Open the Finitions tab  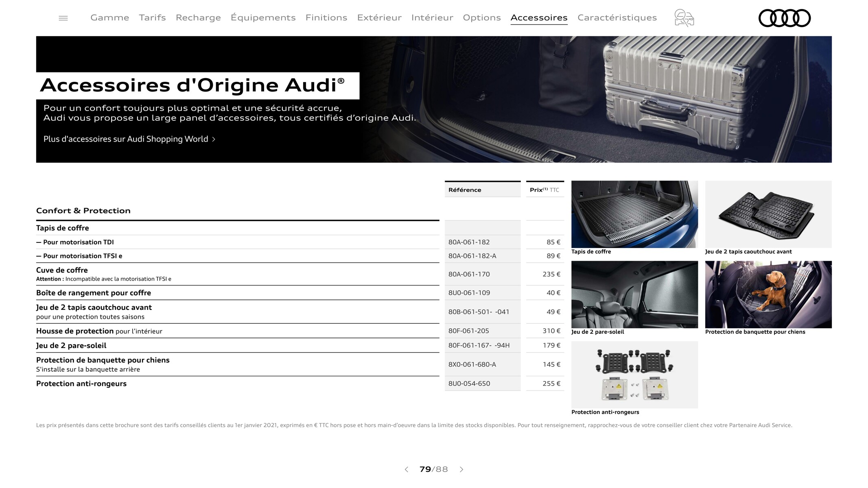(326, 17)
